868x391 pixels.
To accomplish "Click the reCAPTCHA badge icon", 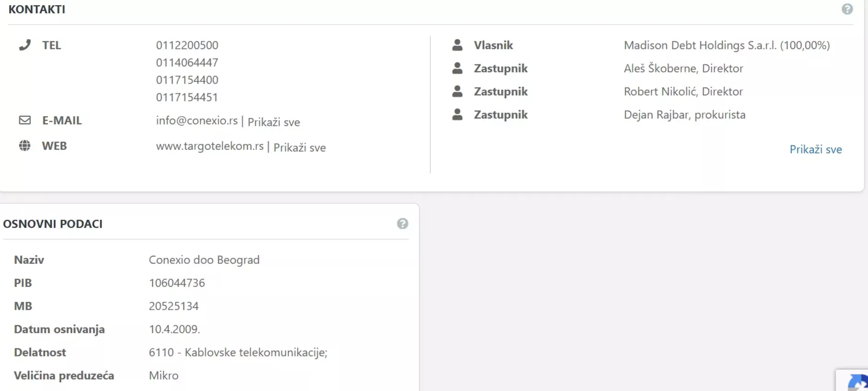I will click(856, 382).
